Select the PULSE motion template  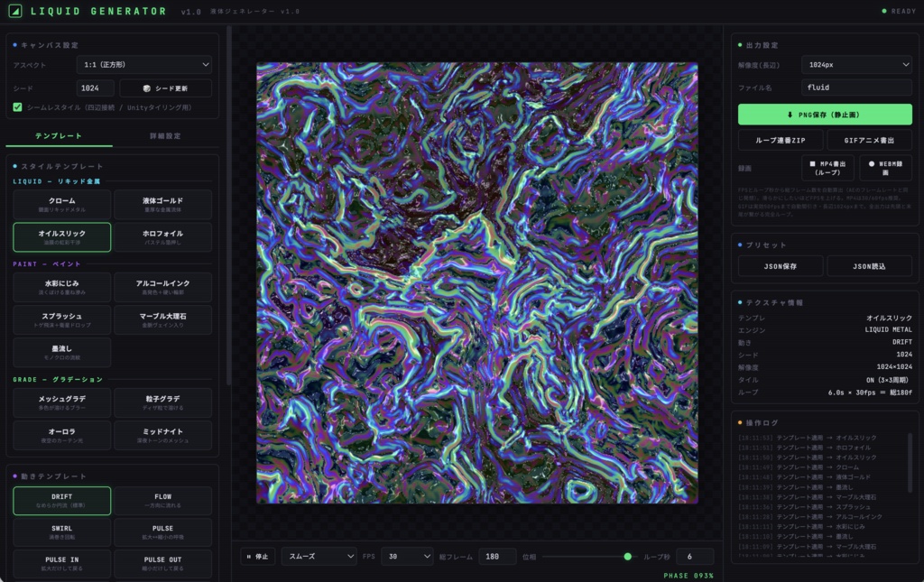(162, 532)
